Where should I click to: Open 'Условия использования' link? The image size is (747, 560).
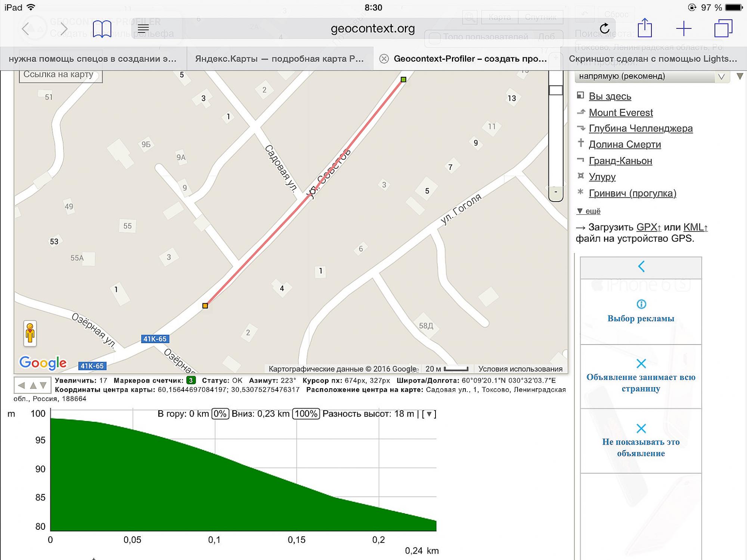pyautogui.click(x=520, y=369)
